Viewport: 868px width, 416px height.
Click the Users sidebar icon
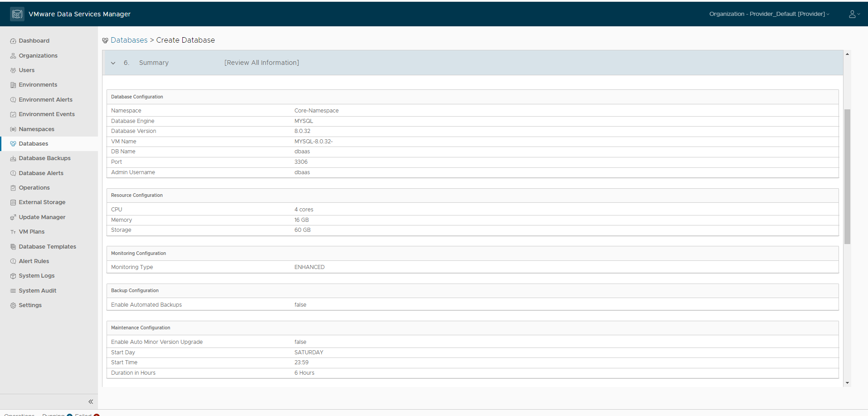tap(13, 70)
